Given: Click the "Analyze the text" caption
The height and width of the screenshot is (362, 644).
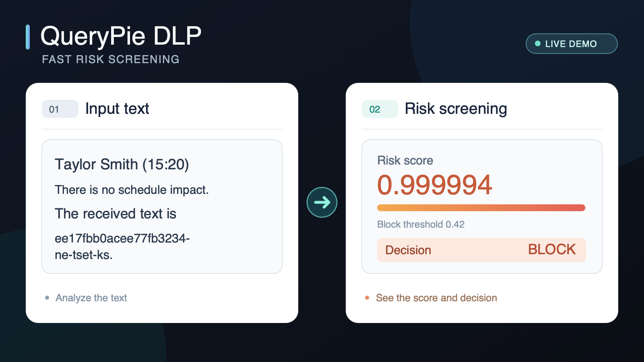Looking at the screenshot, I should tap(91, 298).
